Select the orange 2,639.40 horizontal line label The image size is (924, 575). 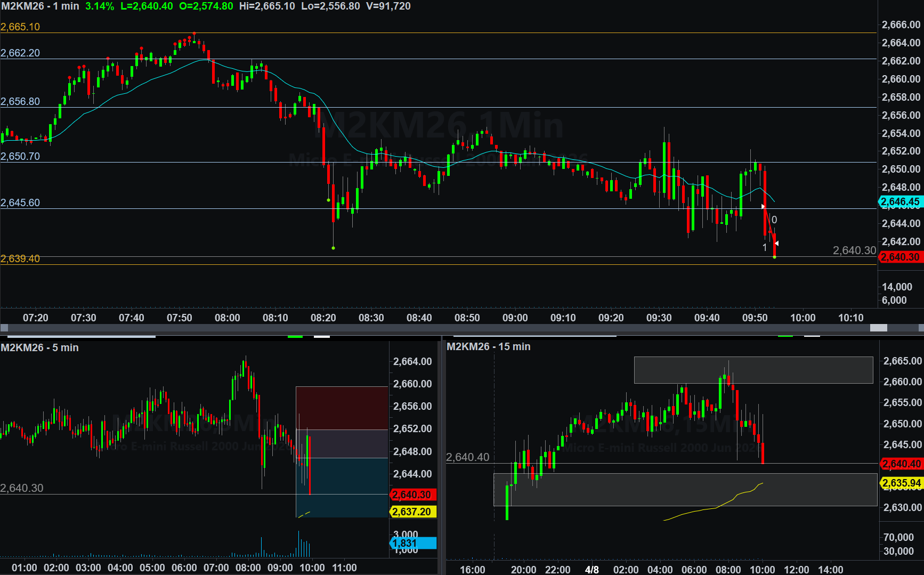click(x=20, y=259)
